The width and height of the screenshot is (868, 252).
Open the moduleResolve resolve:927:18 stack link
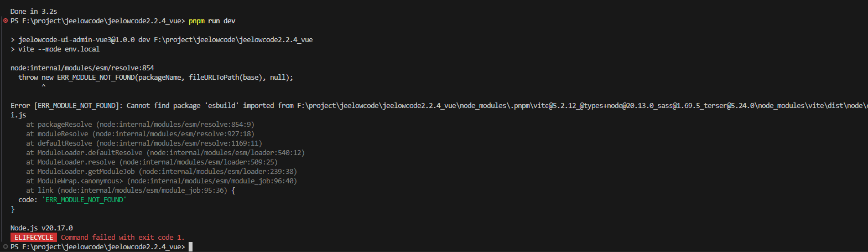pyautogui.click(x=175, y=134)
